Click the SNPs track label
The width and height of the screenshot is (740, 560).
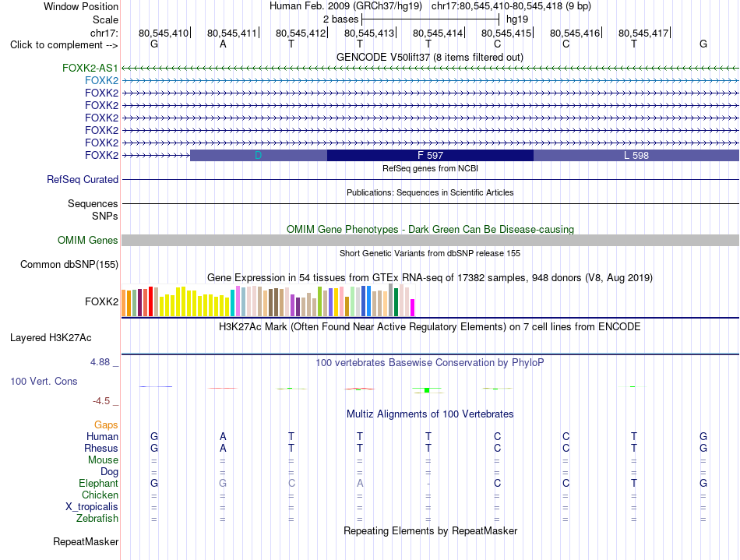(105, 216)
